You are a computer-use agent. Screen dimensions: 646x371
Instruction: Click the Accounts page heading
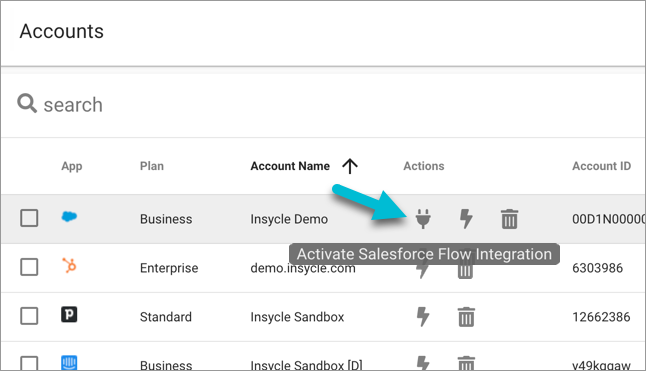[62, 31]
